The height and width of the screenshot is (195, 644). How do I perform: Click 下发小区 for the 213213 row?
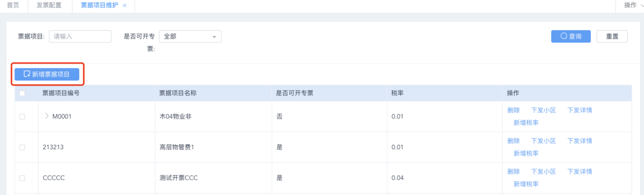544,141
